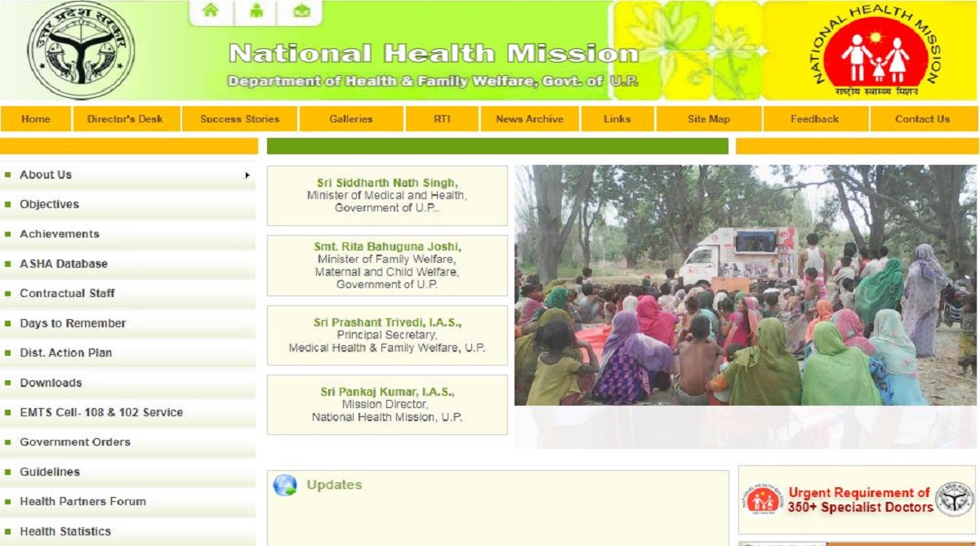
Task: Click the community gathering slideshow photo
Action: click(x=745, y=286)
